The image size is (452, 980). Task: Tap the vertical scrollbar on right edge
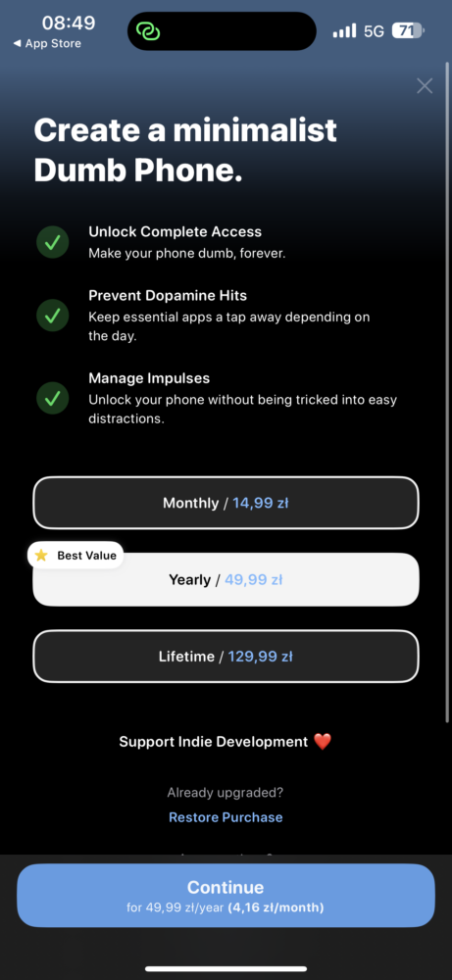(447, 392)
